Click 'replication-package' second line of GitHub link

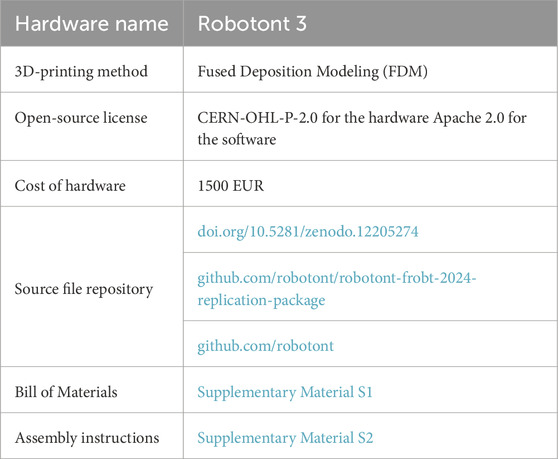tap(261, 300)
